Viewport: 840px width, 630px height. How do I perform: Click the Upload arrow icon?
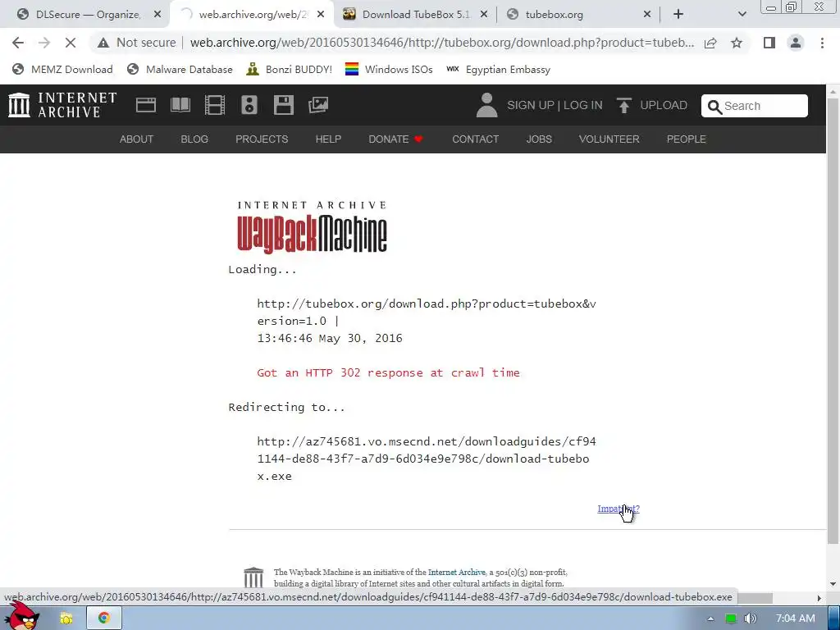pos(623,105)
